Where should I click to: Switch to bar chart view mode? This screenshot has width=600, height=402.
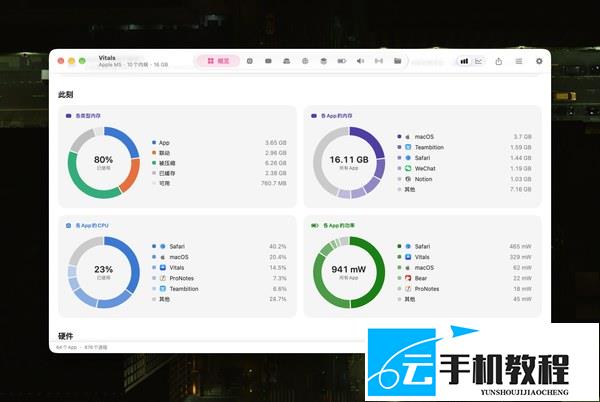464,61
